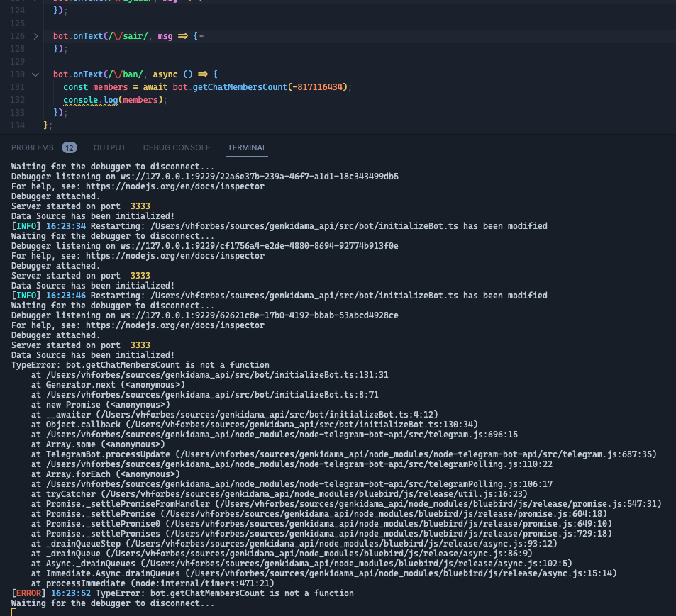Click the websocket URL ending 18c343499db5

(x=260, y=177)
